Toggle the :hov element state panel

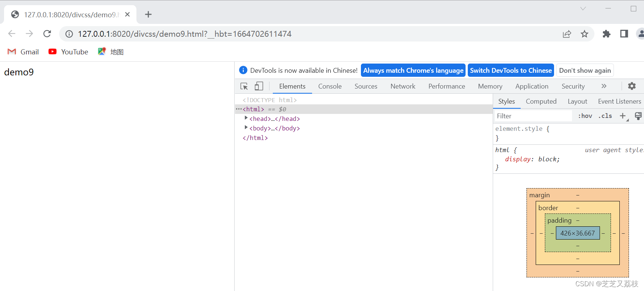585,116
